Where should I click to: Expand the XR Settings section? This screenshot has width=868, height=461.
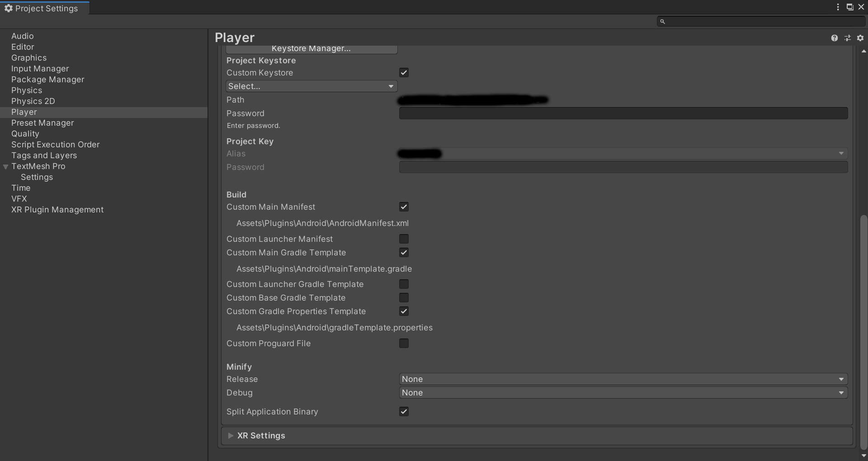(231, 436)
